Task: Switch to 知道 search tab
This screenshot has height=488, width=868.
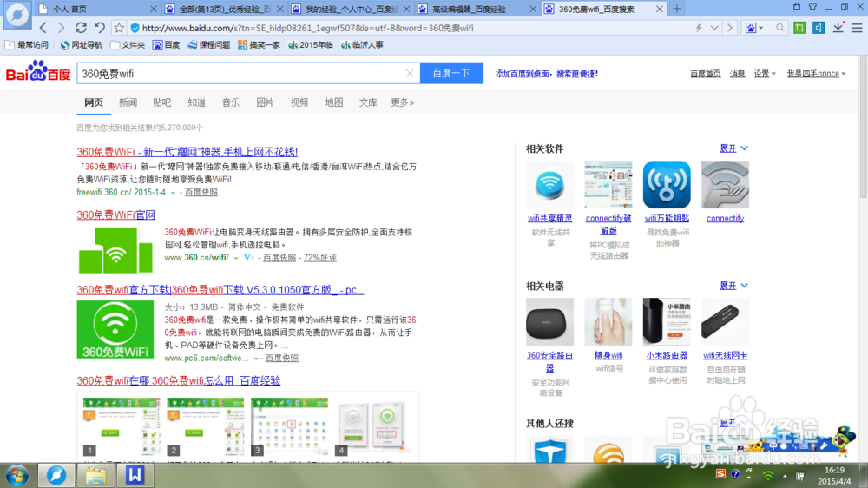Action: [x=196, y=102]
